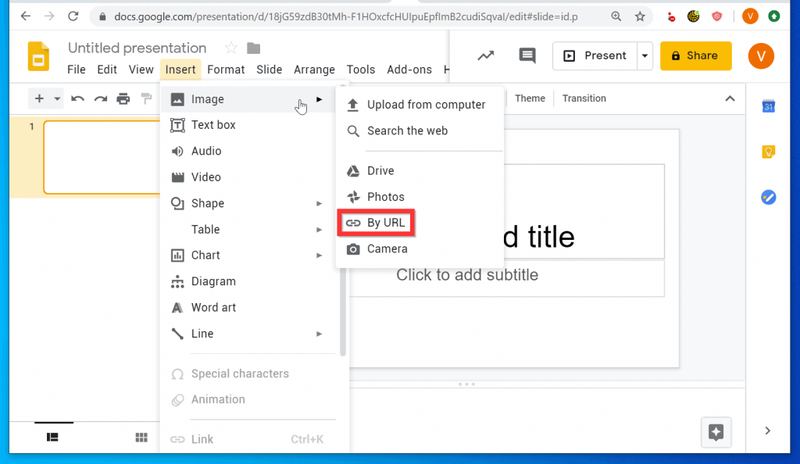Switch to filmstrip view icon
Image resolution: width=800 pixels, height=464 pixels.
[53, 437]
